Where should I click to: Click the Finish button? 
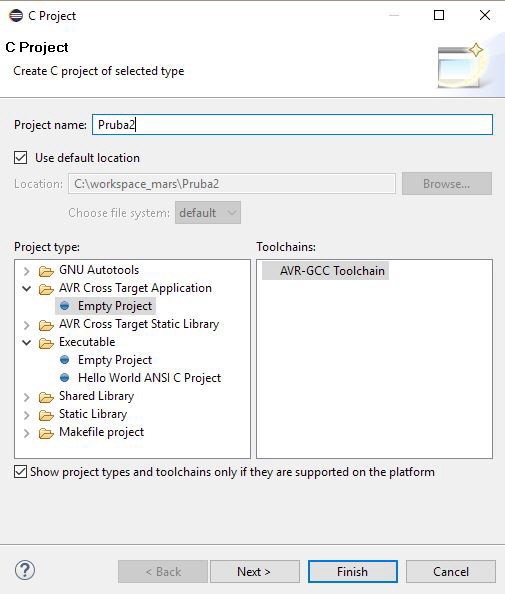tap(353, 571)
